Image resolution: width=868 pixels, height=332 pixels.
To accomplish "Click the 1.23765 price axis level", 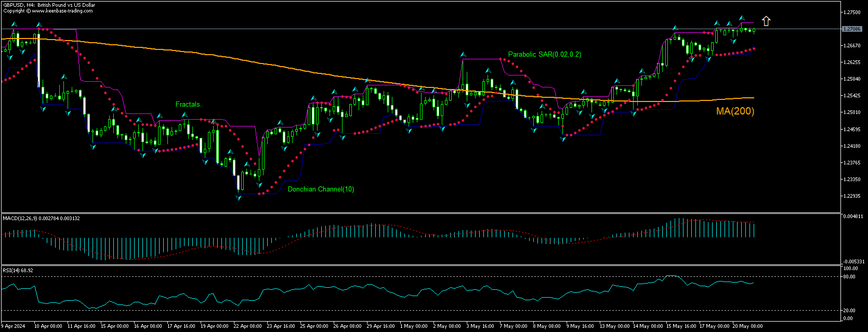I will tap(852, 163).
